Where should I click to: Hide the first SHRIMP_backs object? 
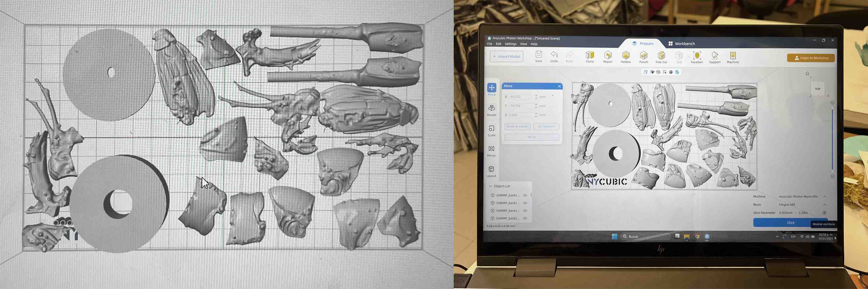(525, 195)
